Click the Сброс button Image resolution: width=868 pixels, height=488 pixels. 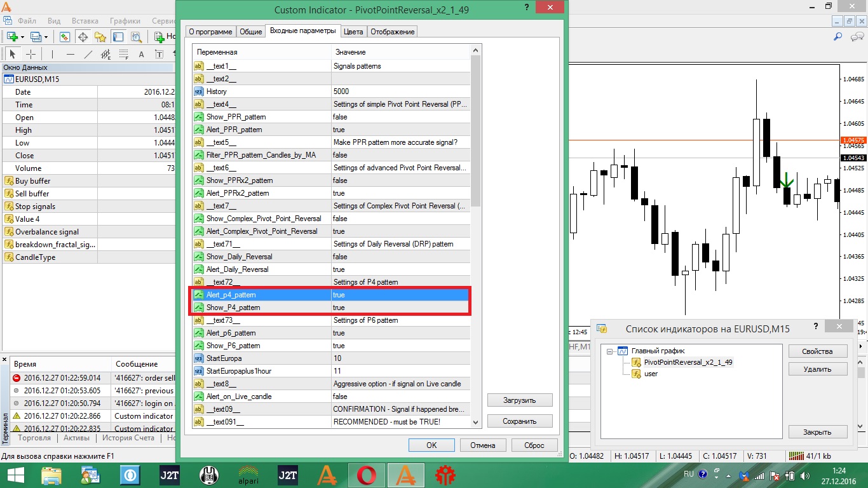click(534, 445)
